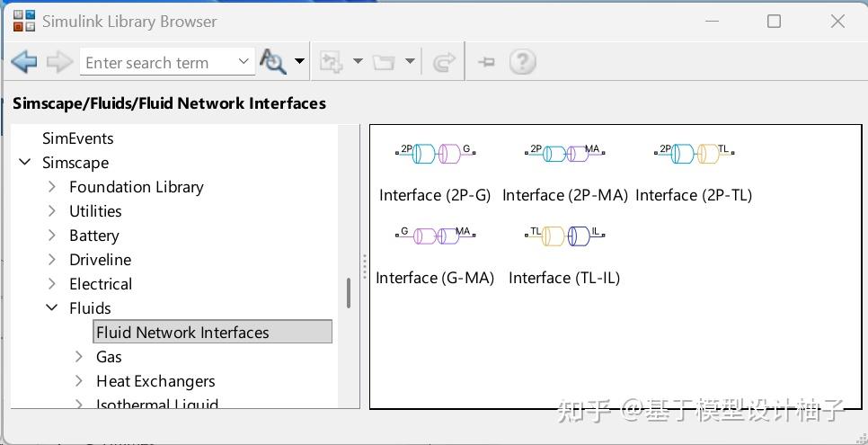The width and height of the screenshot is (868, 445).
Task: Maximize the Library Browser window
Action: (774, 21)
